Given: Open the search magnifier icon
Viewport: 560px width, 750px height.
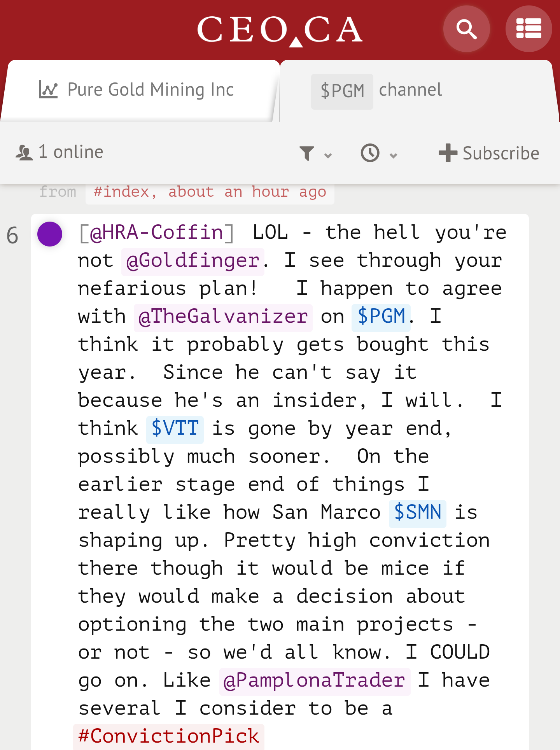Looking at the screenshot, I should click(x=466, y=29).
